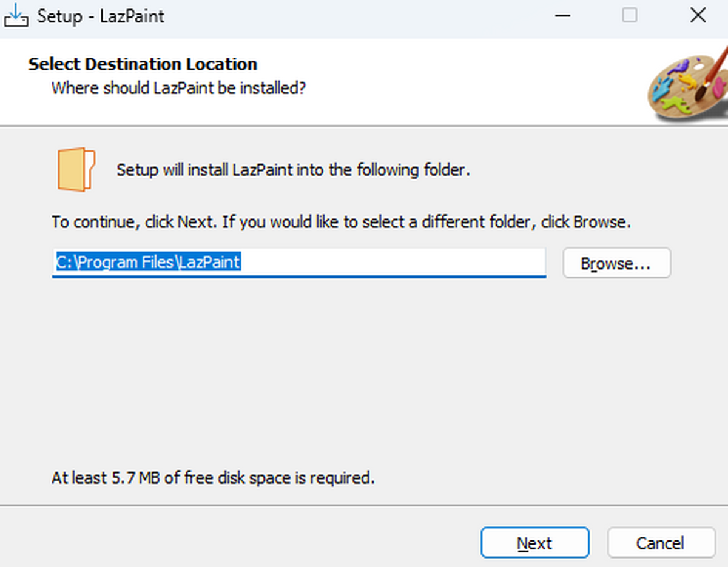
Task: Close the LazPaint setup wizard
Action: click(x=698, y=16)
